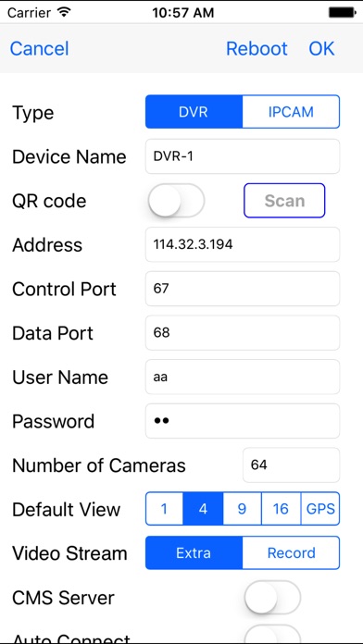
Task: Edit the Address field
Action: pos(243,244)
